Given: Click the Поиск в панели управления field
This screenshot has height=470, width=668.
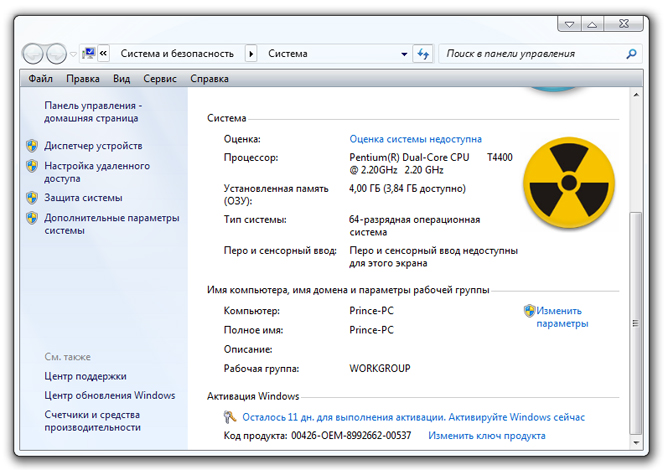Looking at the screenshot, I should [x=530, y=54].
